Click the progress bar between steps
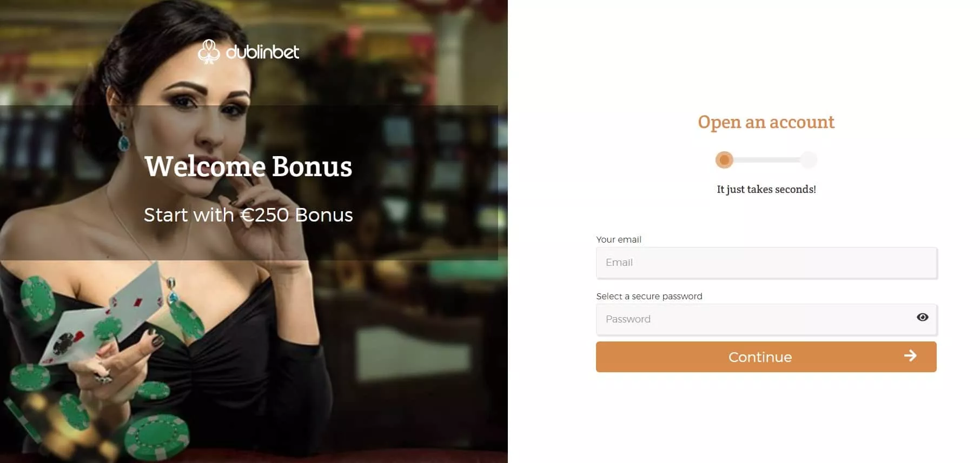This screenshot has width=980, height=463. coord(766,160)
